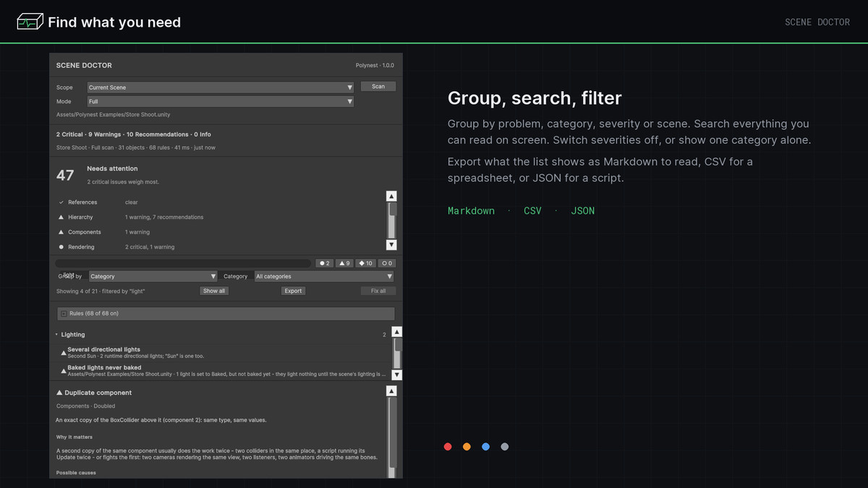Collapse the Lighting group
Image resolution: width=868 pixels, height=488 pixels.
pos(57,335)
